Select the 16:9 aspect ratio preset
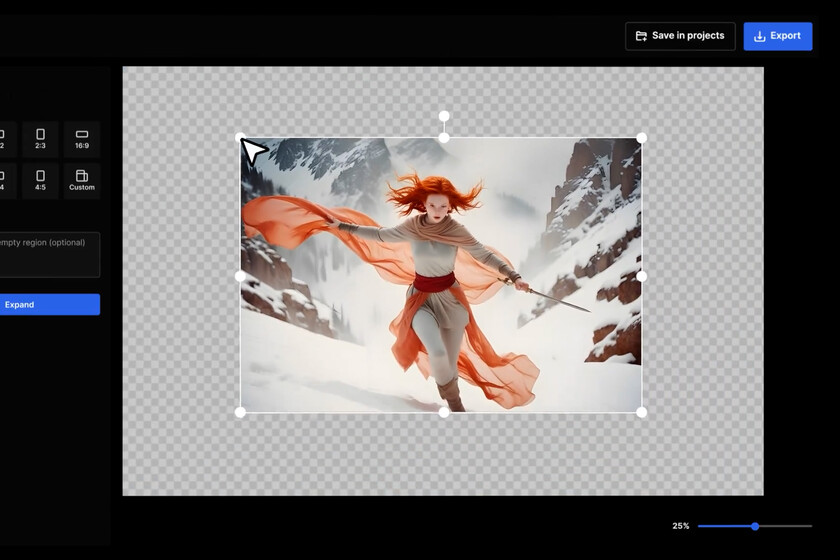The image size is (840, 560). coord(82,139)
